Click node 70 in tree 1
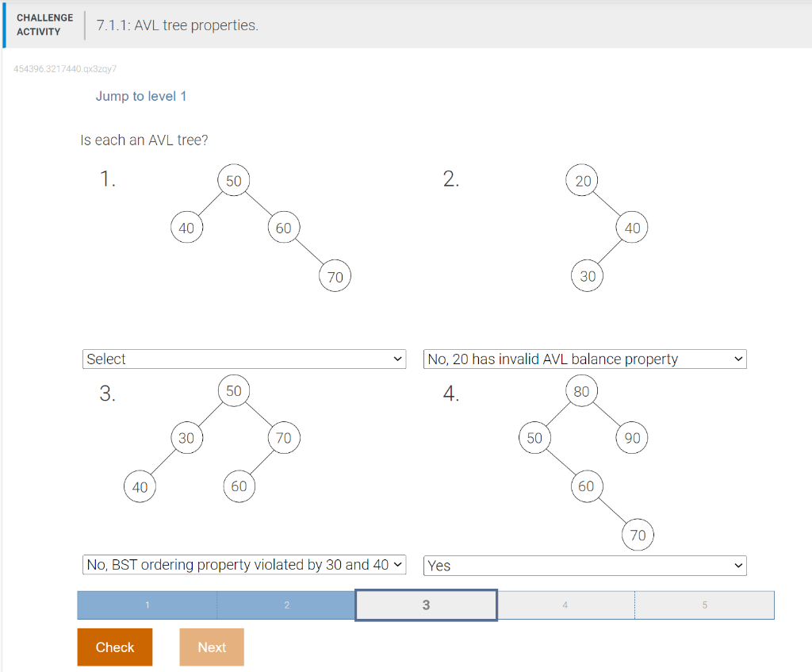Image resolution: width=812 pixels, height=672 pixels. (x=335, y=276)
